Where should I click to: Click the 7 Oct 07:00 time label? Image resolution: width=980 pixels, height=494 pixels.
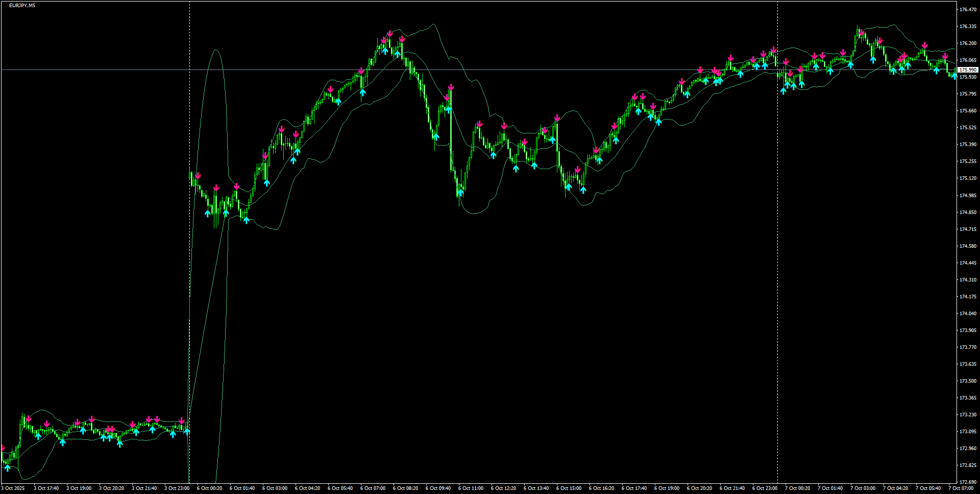click(x=961, y=488)
